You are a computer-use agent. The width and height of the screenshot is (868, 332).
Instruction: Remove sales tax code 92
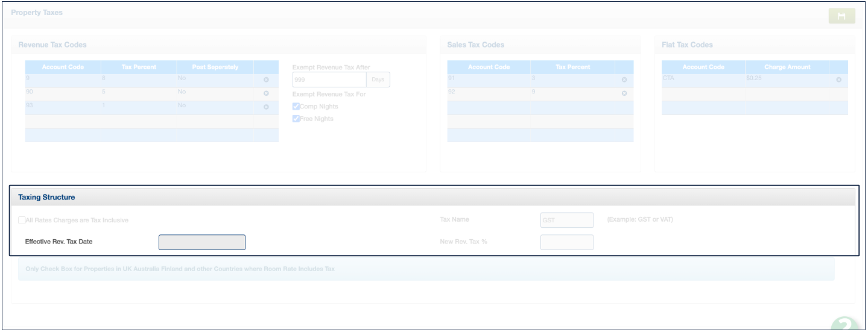pos(624,93)
